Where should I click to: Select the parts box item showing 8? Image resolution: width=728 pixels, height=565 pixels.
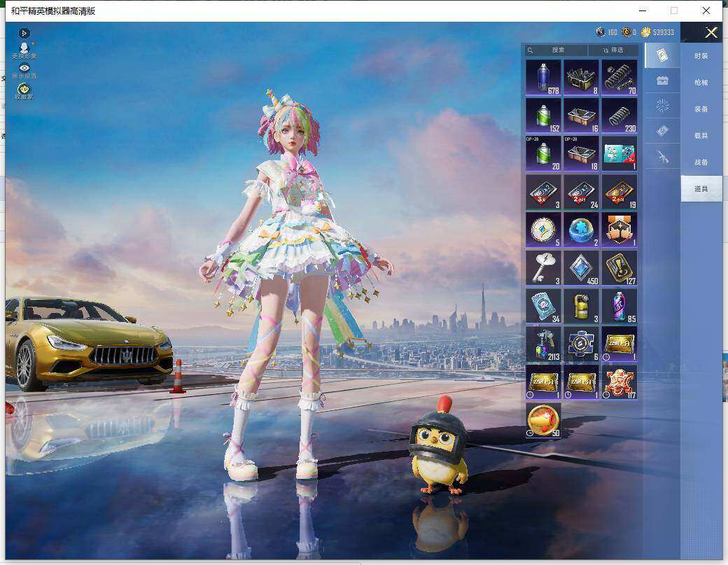pos(581,77)
